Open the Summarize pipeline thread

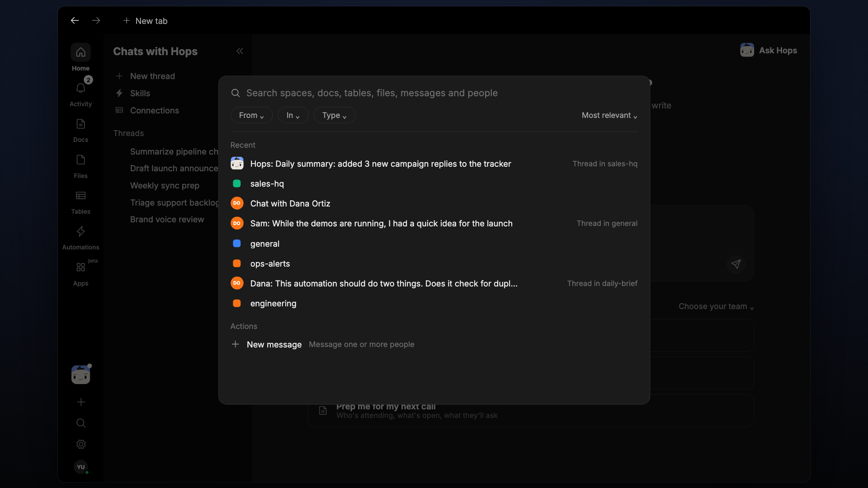coord(174,151)
